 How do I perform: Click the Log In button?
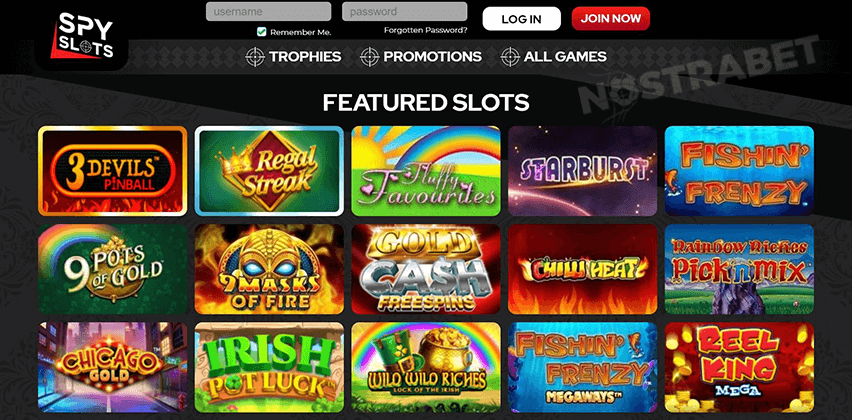[521, 19]
